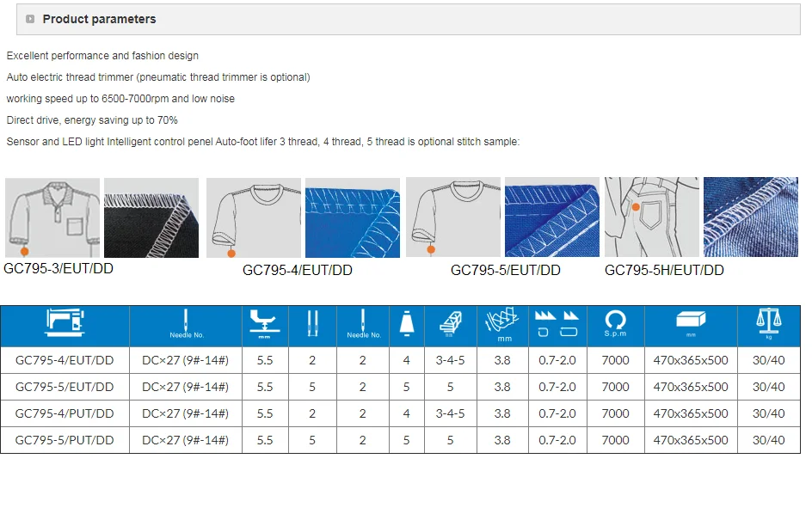This screenshot has height=526, width=812.
Task: Open blue fabric stitch sample for GC795-4/EUT/DD
Action: click(x=353, y=217)
